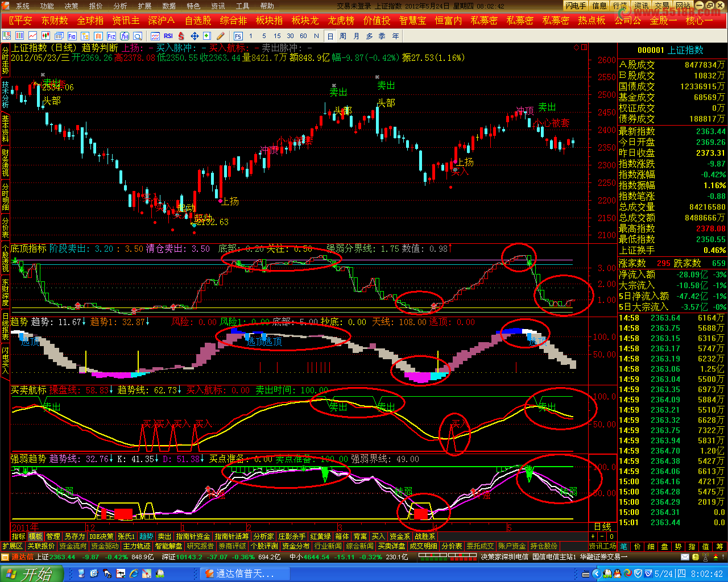Switch to 30 minute period

290,36
